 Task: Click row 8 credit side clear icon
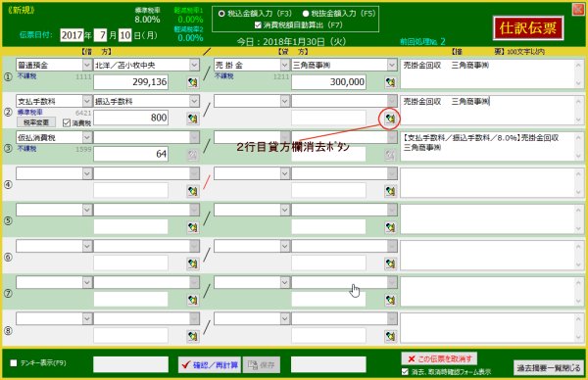pyautogui.click(x=390, y=337)
